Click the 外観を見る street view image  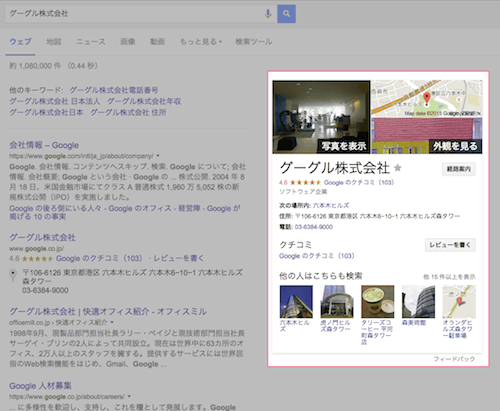click(427, 136)
